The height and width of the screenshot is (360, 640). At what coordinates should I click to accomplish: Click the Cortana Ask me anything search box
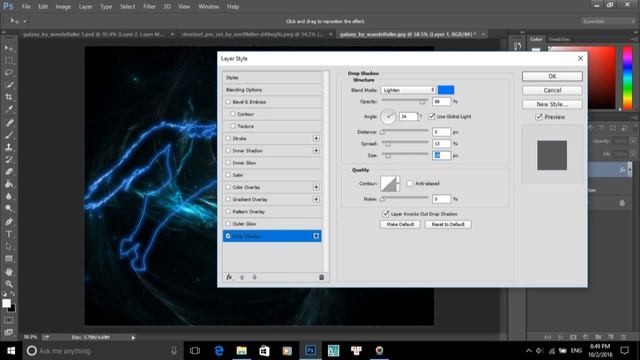click(102, 351)
